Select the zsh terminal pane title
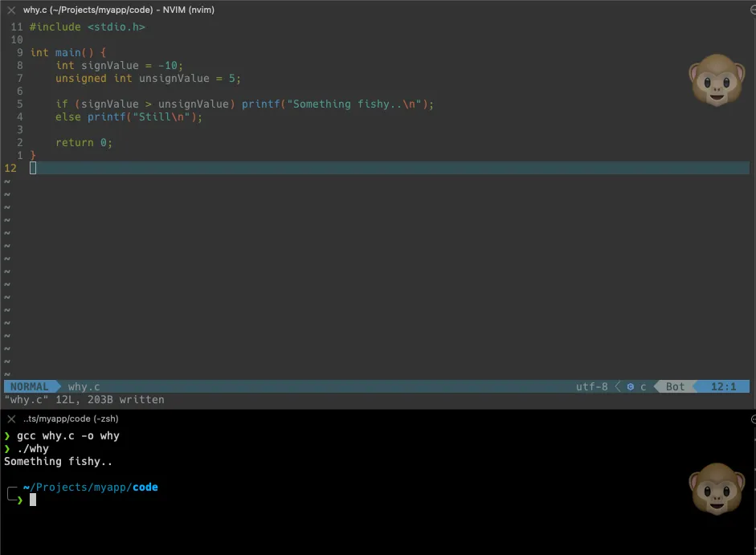 click(x=71, y=418)
